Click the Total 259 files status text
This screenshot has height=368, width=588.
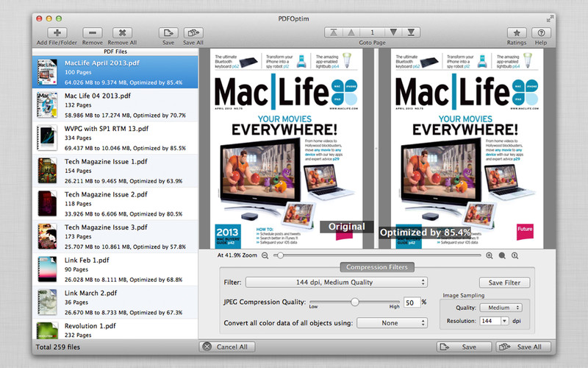(x=58, y=347)
